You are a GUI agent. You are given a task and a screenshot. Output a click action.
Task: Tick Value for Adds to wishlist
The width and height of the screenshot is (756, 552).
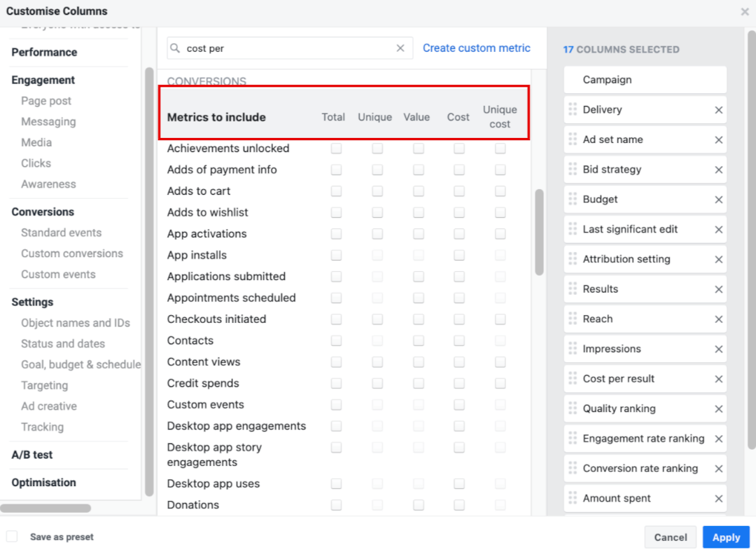pyautogui.click(x=418, y=212)
